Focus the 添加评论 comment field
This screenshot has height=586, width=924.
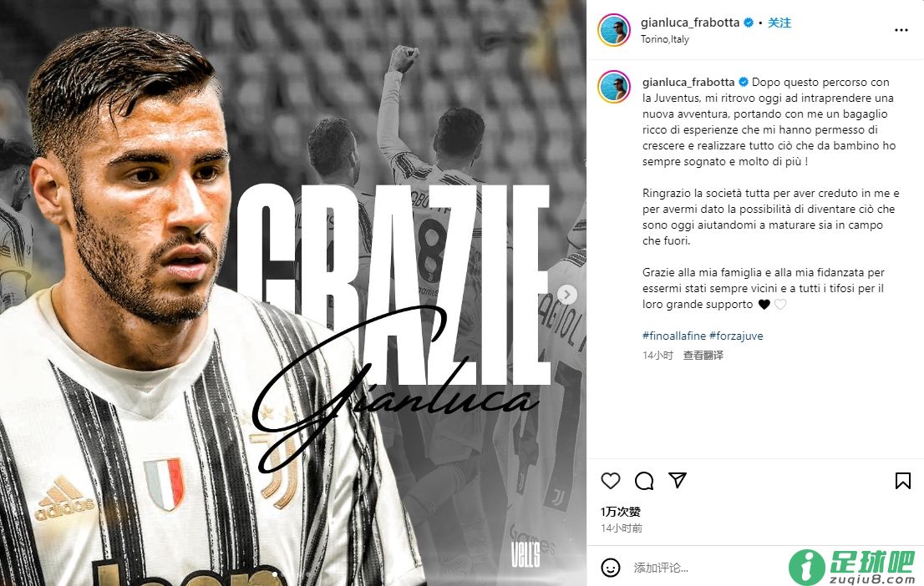click(x=707, y=568)
